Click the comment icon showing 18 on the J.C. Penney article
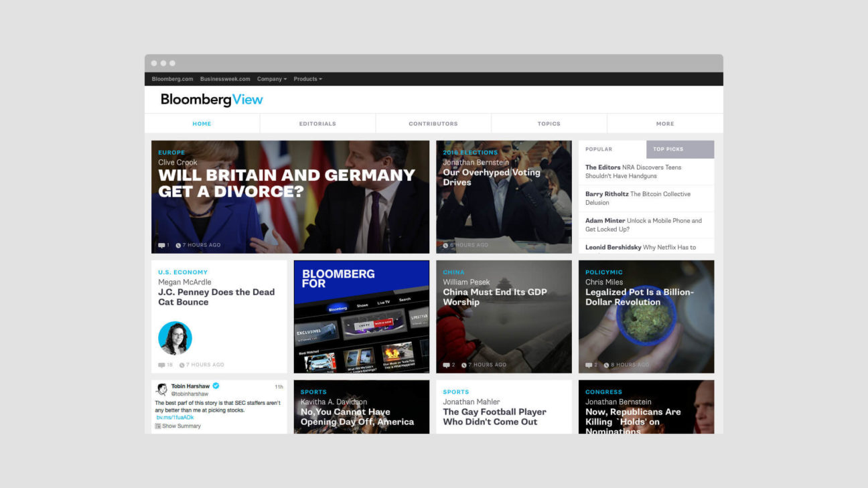Image resolution: width=868 pixels, height=488 pixels. (160, 365)
